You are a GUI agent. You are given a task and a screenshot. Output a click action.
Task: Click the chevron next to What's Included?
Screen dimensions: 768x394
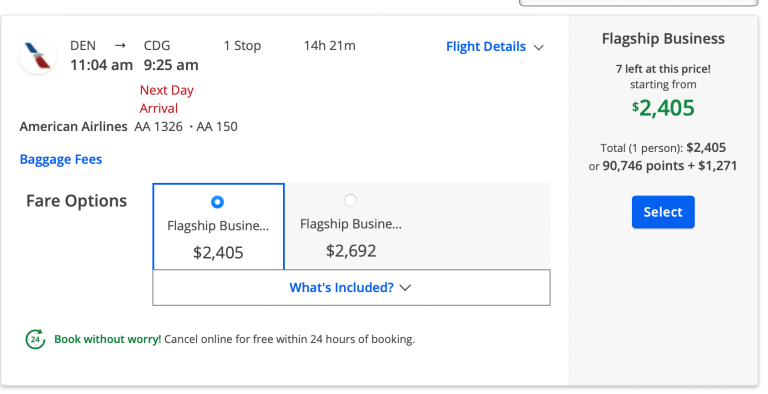click(405, 288)
